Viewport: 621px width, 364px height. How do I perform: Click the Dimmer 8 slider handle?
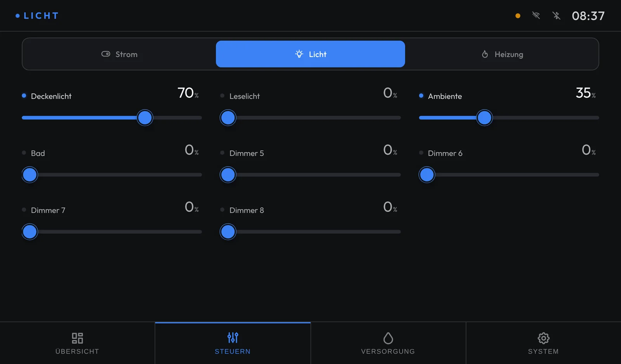[228, 232]
